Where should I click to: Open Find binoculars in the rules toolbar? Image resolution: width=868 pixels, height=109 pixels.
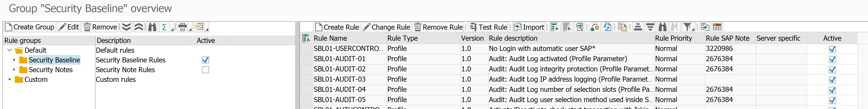(x=662, y=27)
